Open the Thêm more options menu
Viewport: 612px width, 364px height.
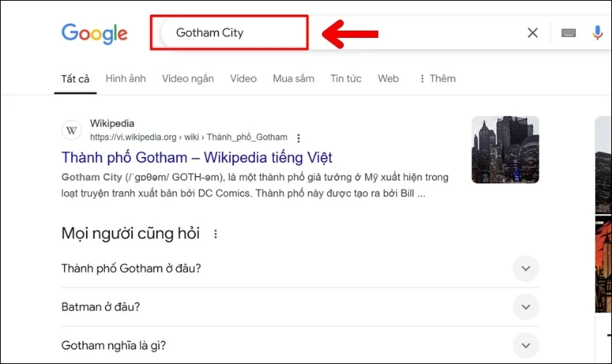[x=438, y=79]
